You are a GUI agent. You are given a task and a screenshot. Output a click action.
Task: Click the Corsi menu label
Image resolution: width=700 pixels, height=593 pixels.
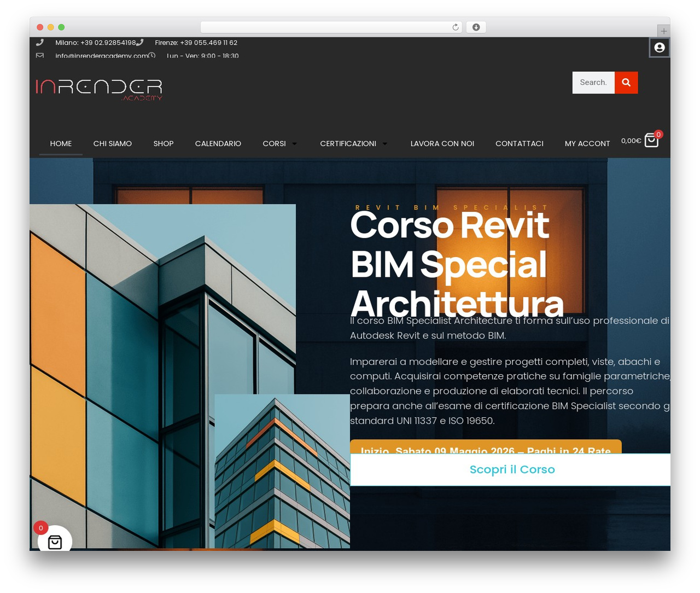pyautogui.click(x=274, y=143)
